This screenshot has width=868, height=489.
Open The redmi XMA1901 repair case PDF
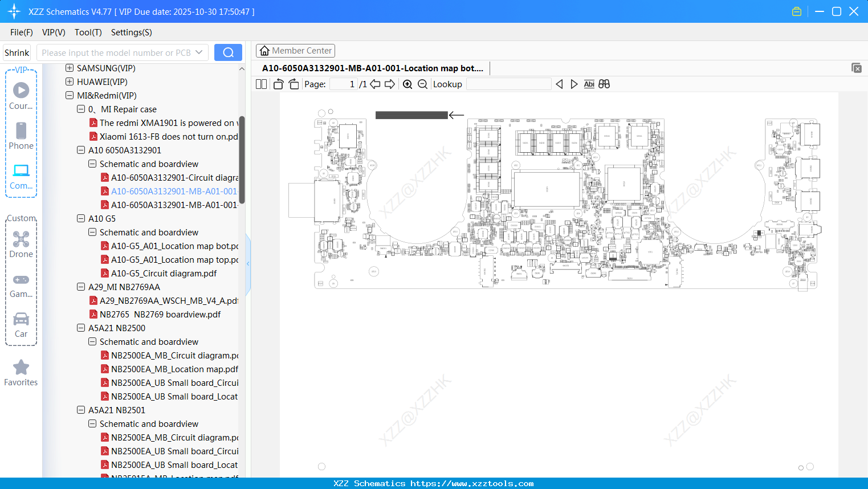pos(164,123)
